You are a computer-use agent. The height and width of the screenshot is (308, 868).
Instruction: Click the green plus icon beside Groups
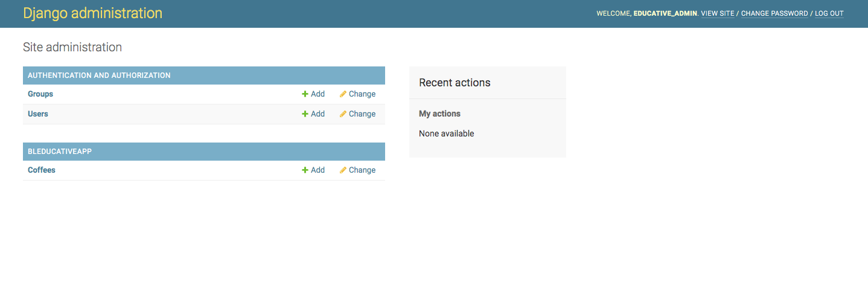[x=305, y=94]
